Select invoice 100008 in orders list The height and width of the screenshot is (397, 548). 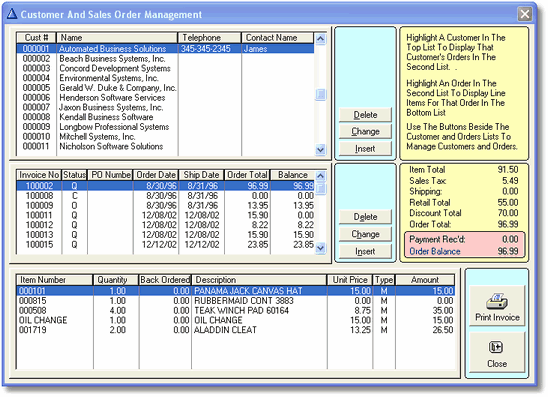click(x=165, y=195)
